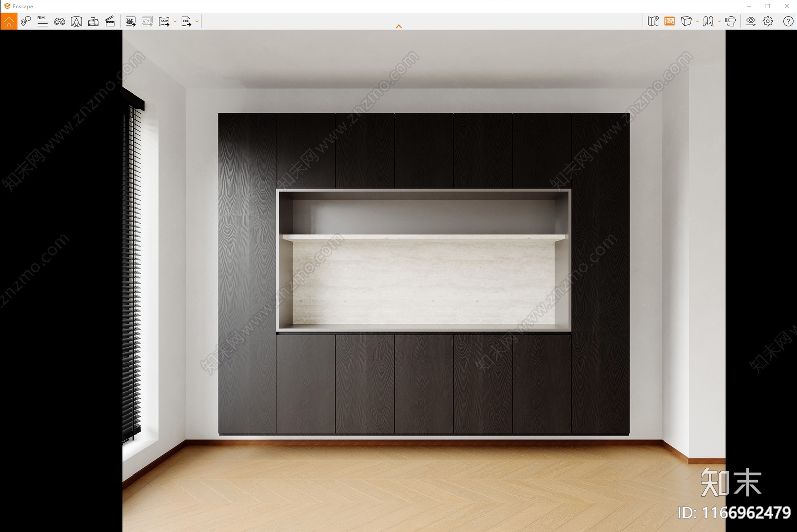Click the Enscape logo in title bar
This screenshot has width=797, height=532.
[x=7, y=6]
